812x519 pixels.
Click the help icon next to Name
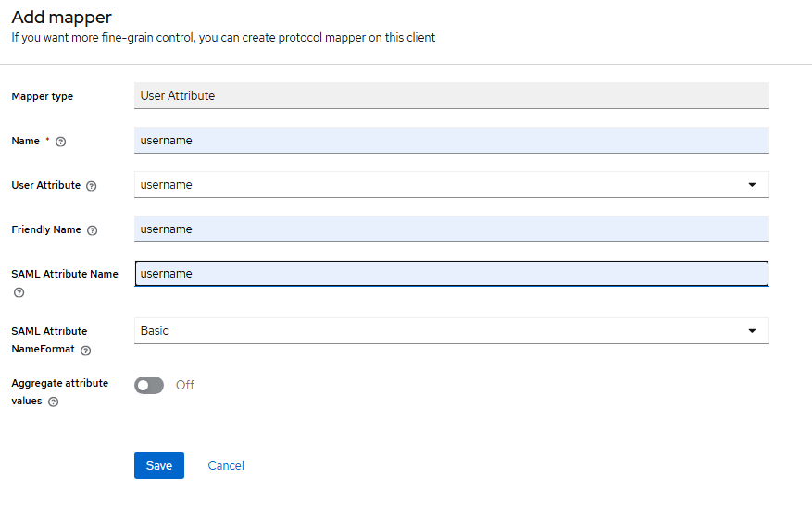(61, 142)
